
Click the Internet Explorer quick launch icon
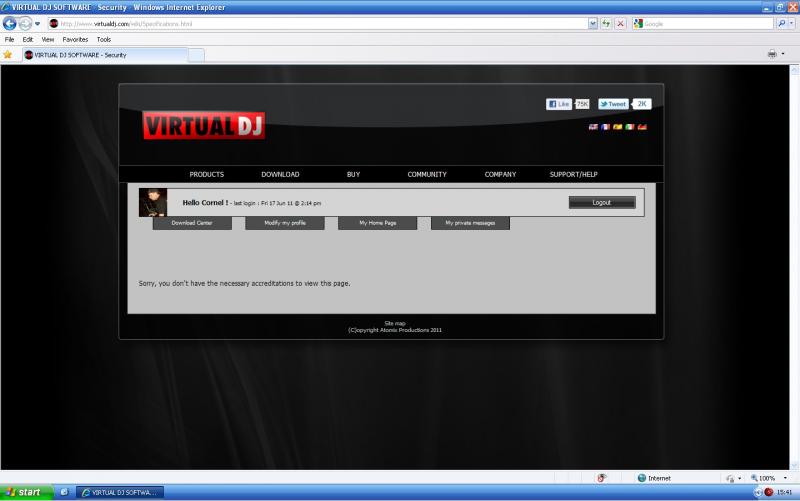64,492
